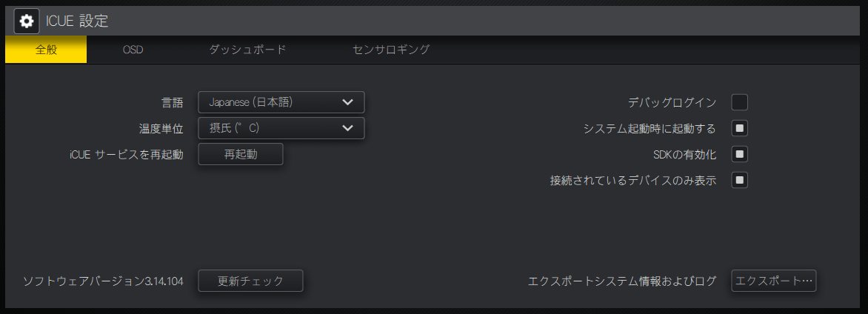Open the Japanese (日本語) language dropdown
Viewport: 868px width, 314px height.
coord(281,102)
